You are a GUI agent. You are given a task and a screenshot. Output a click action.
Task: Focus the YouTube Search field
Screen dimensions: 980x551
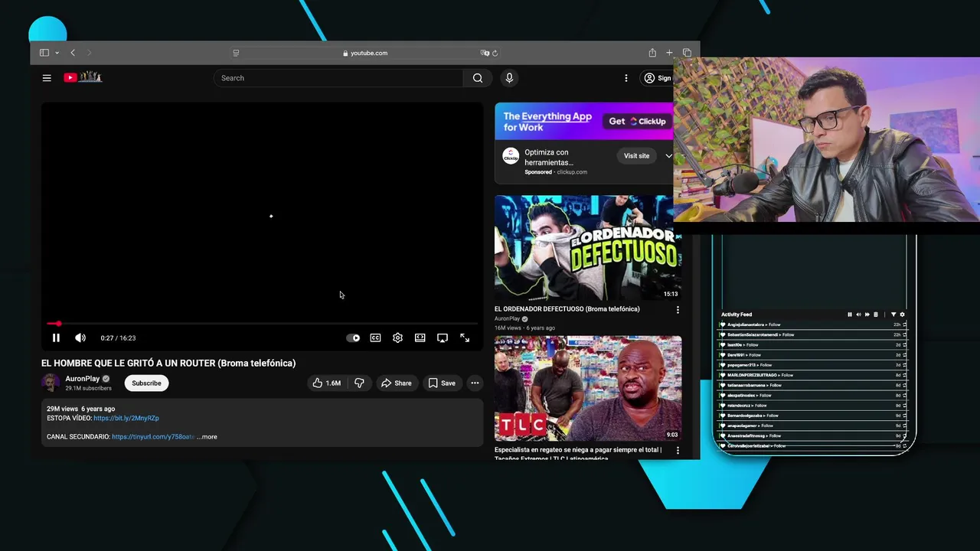pos(338,78)
